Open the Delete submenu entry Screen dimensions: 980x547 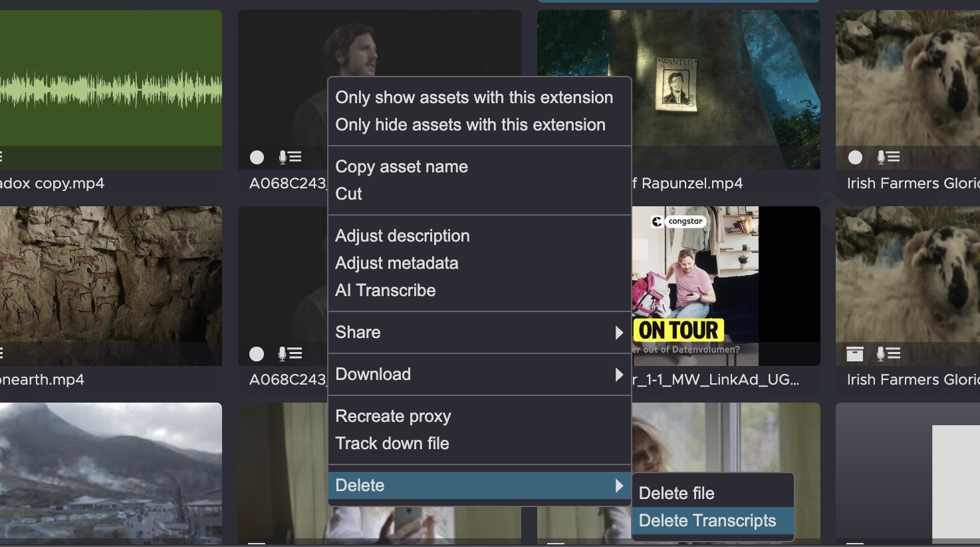[x=479, y=485]
